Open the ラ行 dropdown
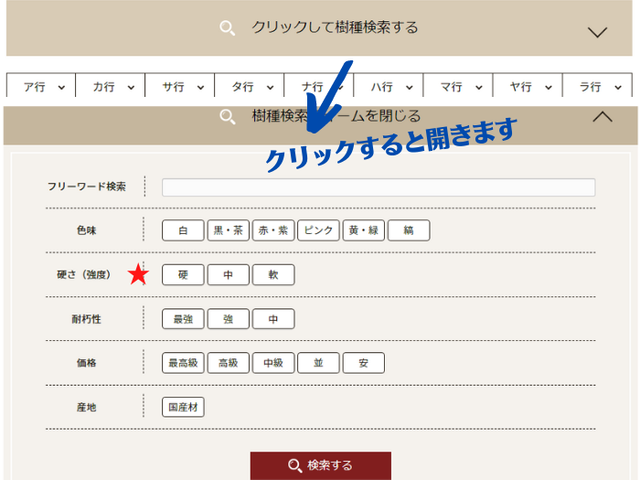640x480 pixels. tap(597, 87)
